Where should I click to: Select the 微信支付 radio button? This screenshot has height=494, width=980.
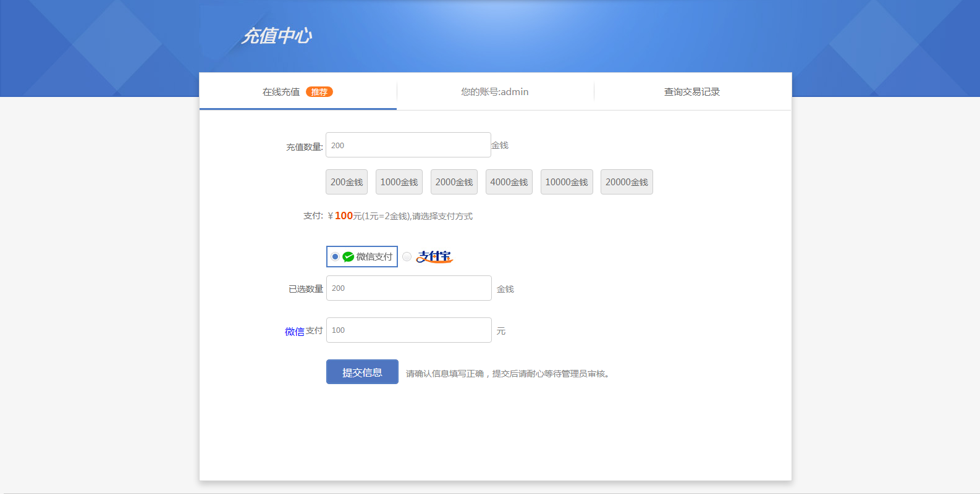[x=335, y=257]
